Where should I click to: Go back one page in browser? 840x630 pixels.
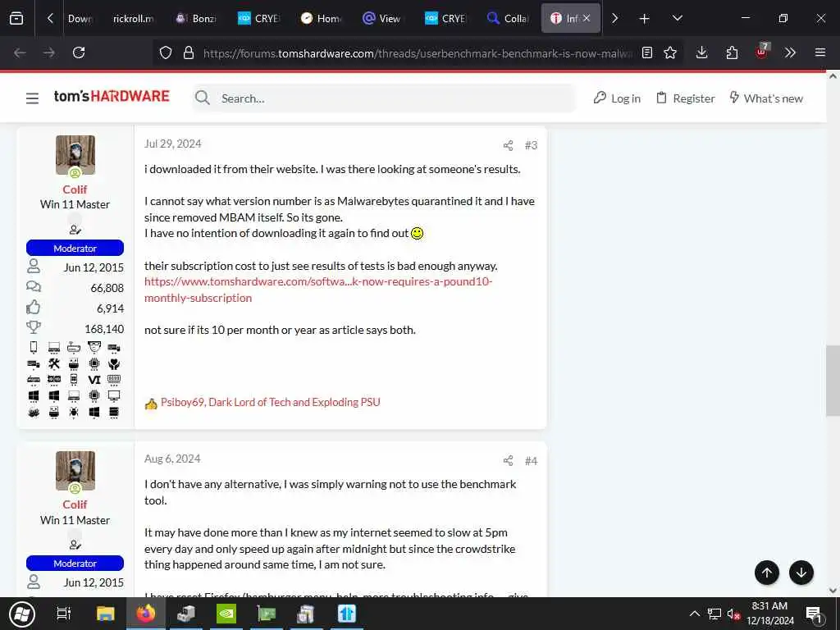click(x=20, y=52)
